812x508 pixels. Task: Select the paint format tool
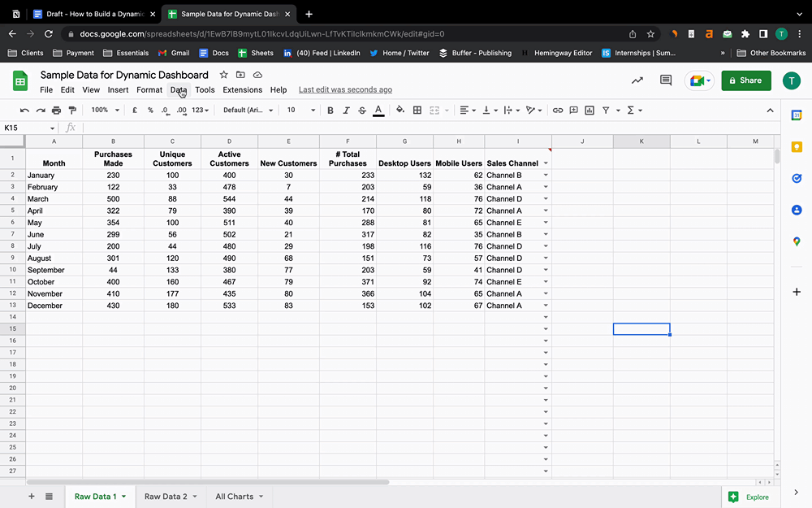coord(72,110)
